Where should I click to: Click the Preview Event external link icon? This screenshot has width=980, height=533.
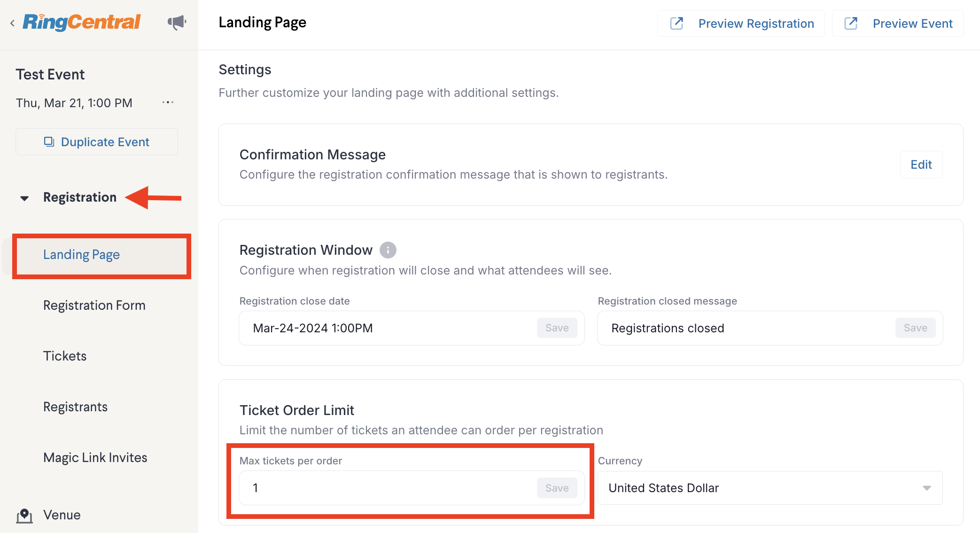click(851, 24)
